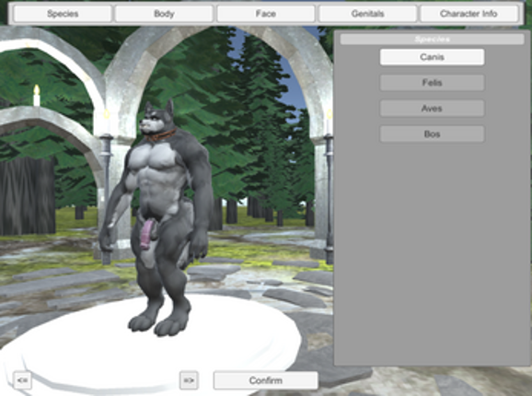Image resolution: width=532 pixels, height=396 pixels.
Task: Click the left arrow rotate button
Action: 22,380
